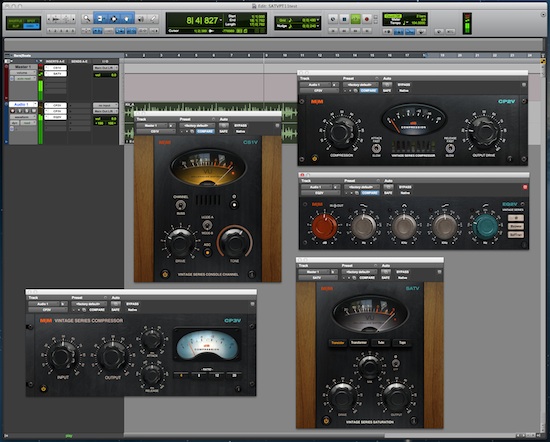Toggle BYPASS in the CS1V plugin window
The width and height of the screenshot is (550, 442).
tap(241, 126)
